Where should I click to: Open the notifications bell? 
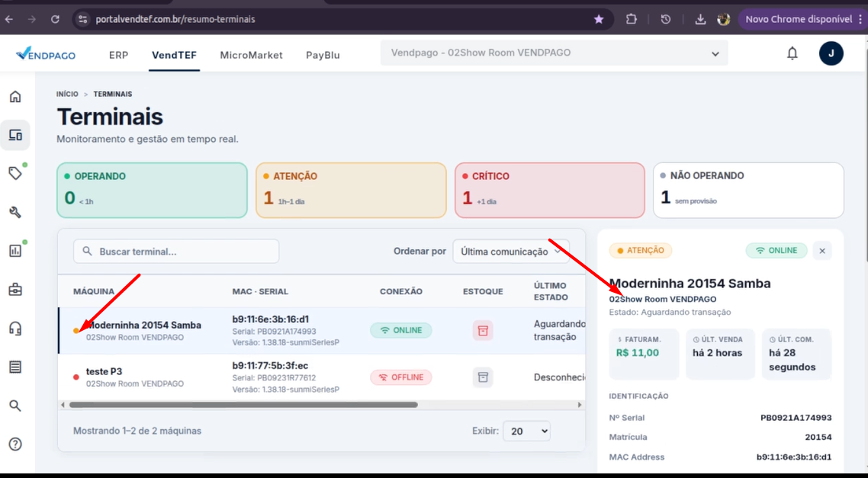pyautogui.click(x=792, y=53)
